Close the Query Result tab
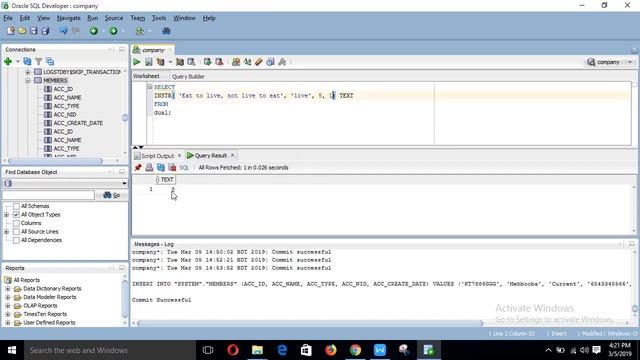 pos(232,155)
